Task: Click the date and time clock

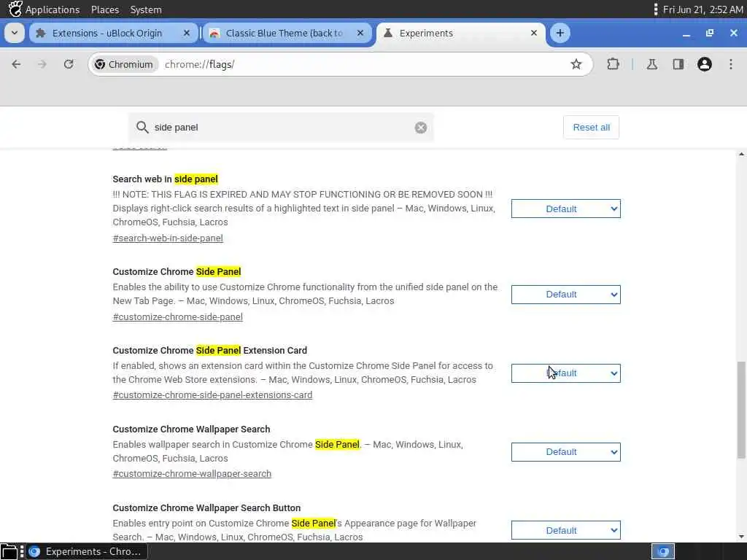Action: click(703, 9)
